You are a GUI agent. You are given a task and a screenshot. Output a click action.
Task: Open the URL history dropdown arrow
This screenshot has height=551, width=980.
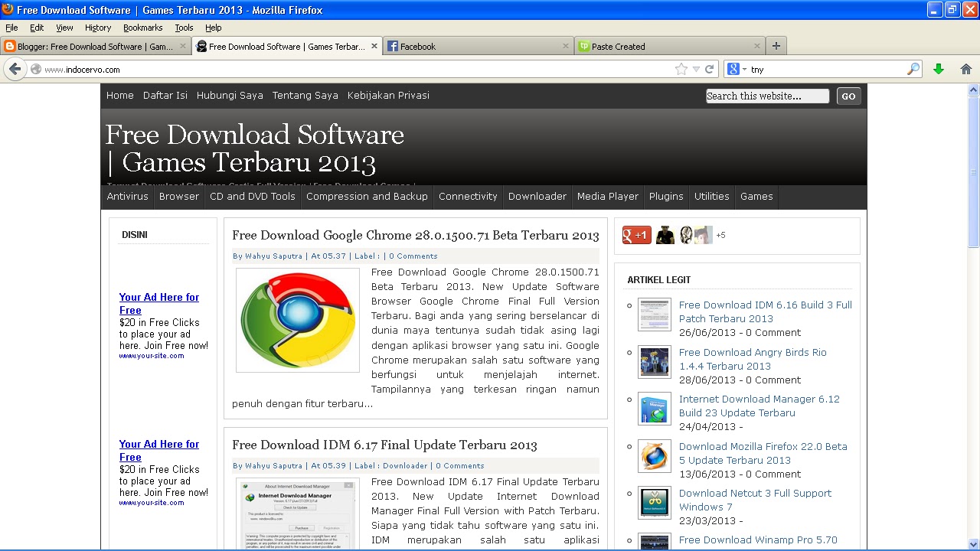coord(696,69)
